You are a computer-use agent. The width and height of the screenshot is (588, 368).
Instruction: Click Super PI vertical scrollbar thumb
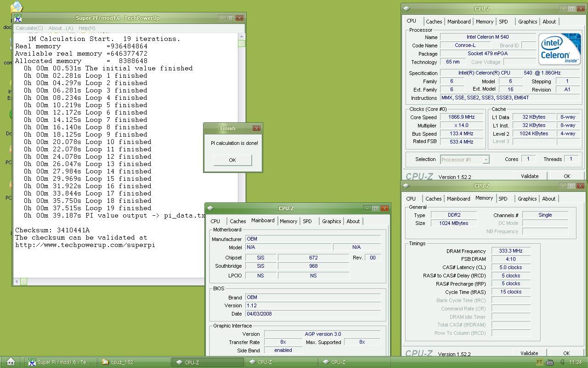(x=242, y=44)
